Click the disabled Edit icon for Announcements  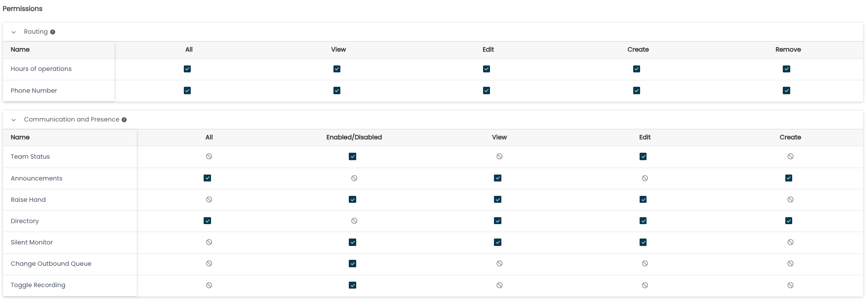click(x=645, y=178)
